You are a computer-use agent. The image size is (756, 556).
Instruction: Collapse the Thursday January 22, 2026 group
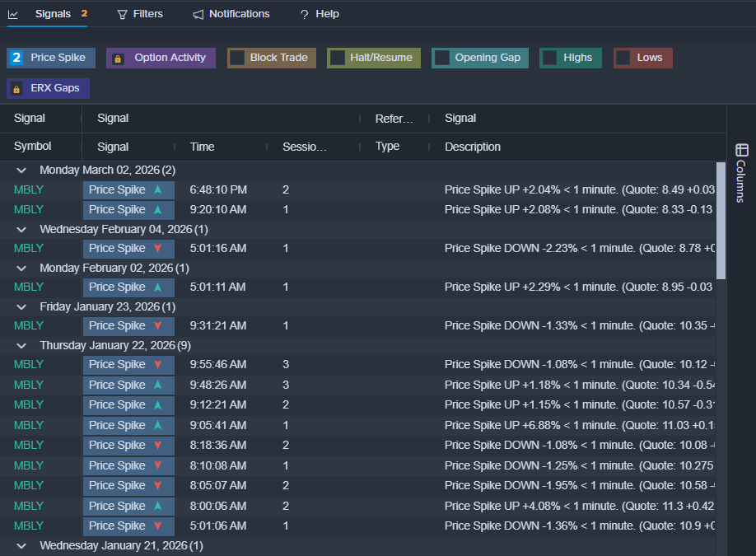(21, 346)
